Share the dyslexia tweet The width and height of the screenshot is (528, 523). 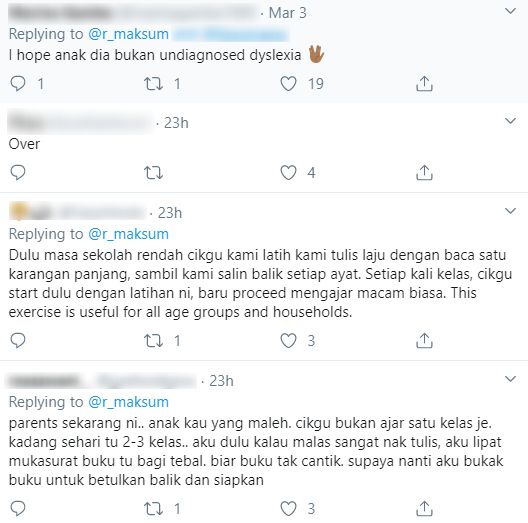[424, 84]
